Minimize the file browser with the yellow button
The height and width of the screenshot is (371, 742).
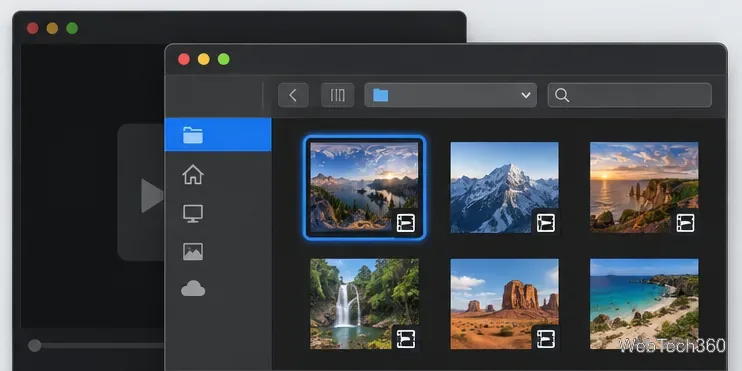coord(204,59)
